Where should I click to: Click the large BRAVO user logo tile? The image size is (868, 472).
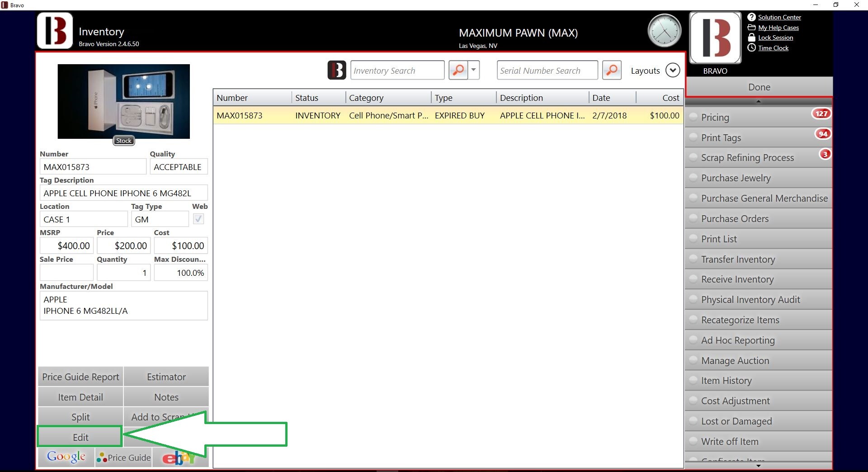pos(715,38)
